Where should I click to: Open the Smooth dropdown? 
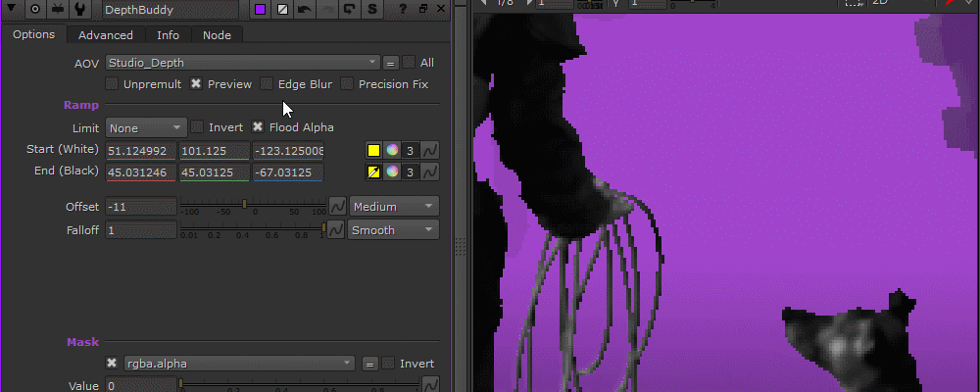click(393, 230)
